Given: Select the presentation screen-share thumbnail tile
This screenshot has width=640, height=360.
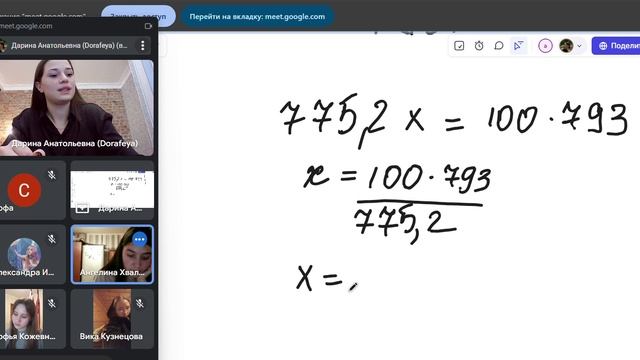Looking at the screenshot, I should pos(112,190).
